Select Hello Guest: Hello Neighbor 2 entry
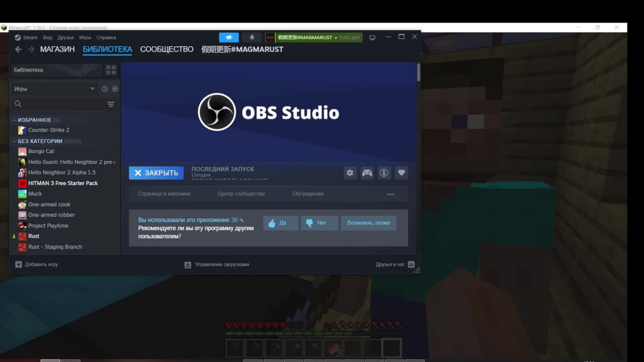The image size is (644, 362). [x=71, y=162]
